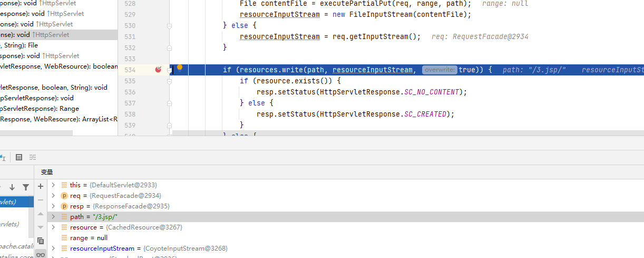
Task: Expand the 'req' RequestFacade variable
Action: tap(53, 196)
